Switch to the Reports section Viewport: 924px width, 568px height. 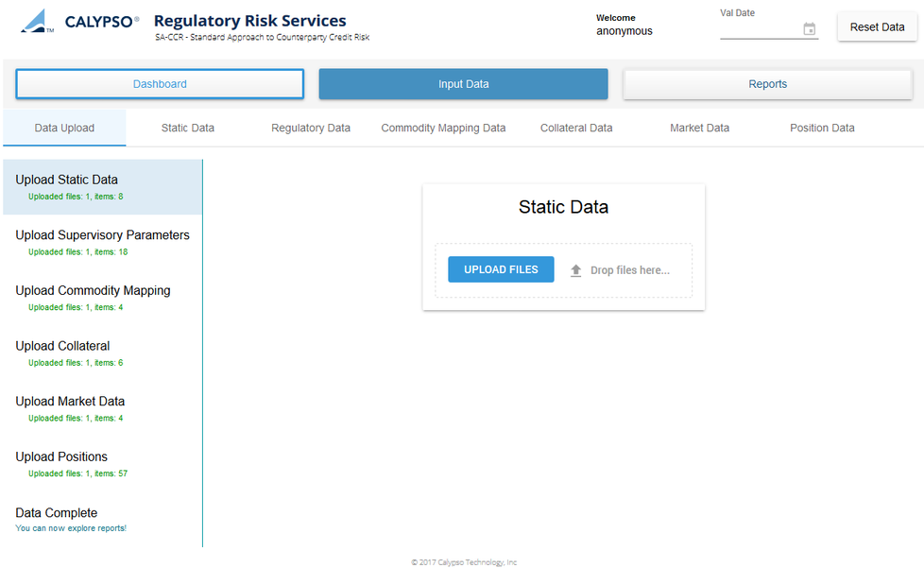767,84
